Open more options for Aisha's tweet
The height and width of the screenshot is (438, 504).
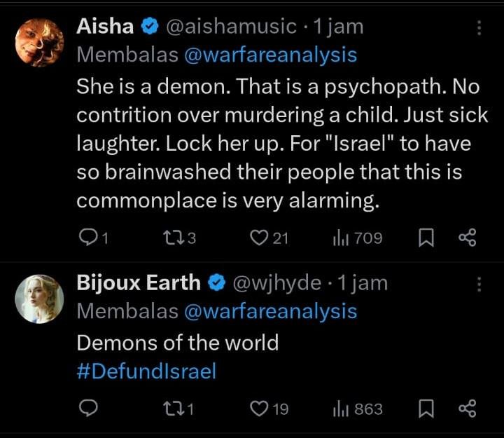479,28
